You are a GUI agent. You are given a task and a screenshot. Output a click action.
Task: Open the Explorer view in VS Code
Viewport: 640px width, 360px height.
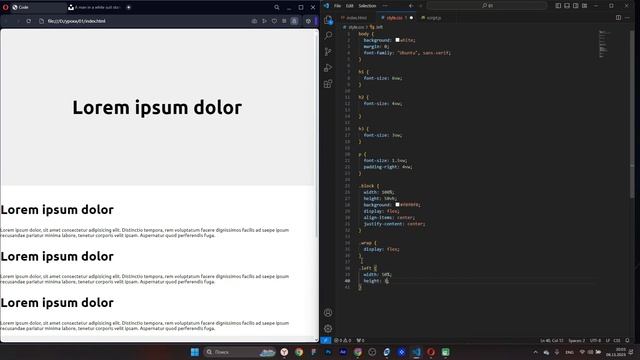coord(328,20)
